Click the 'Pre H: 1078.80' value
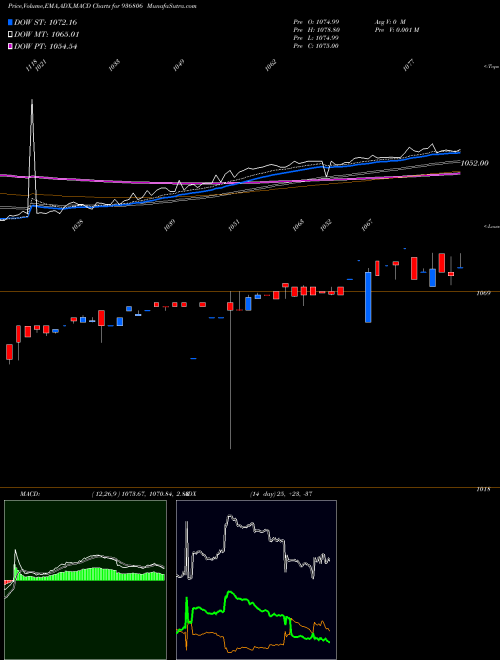Screen dimensions: 500x660 coord(316,30)
